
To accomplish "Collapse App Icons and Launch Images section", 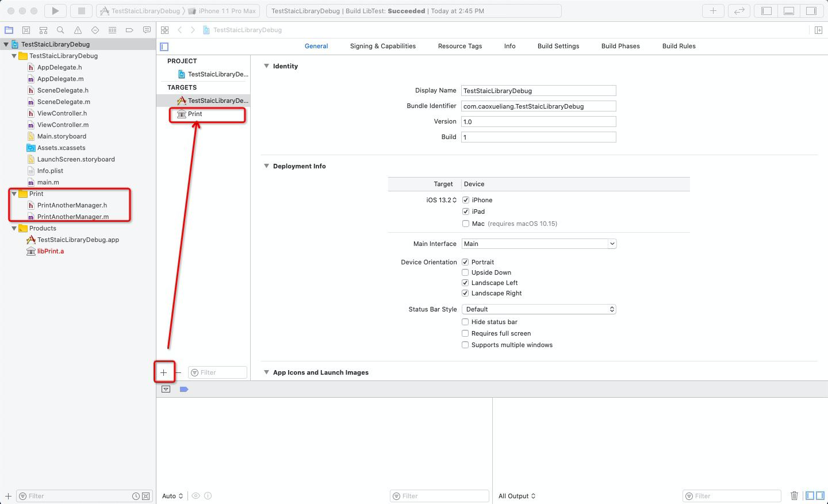I will click(266, 372).
